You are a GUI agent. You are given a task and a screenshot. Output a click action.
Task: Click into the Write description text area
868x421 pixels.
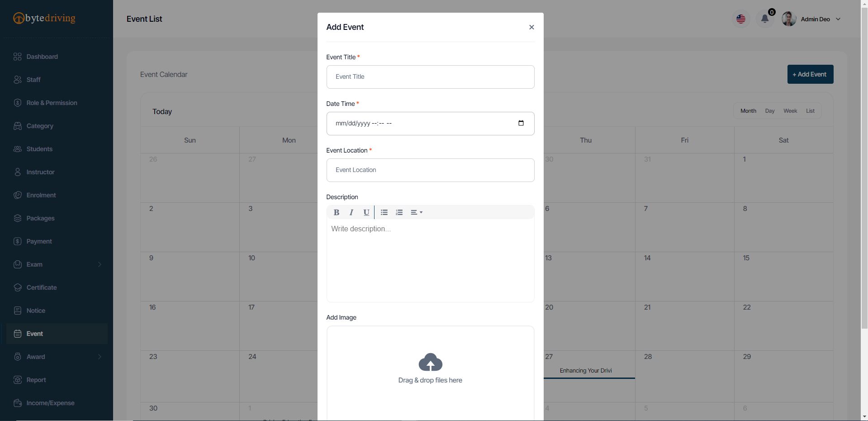click(430, 260)
